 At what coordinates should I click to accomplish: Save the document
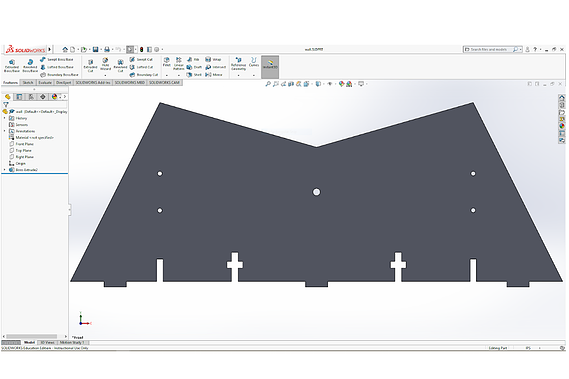tap(95, 49)
